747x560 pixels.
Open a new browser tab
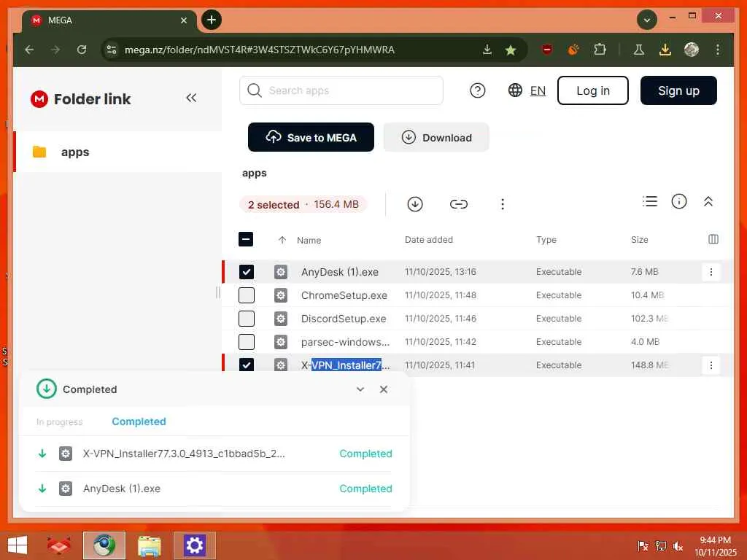pyautogui.click(x=212, y=20)
